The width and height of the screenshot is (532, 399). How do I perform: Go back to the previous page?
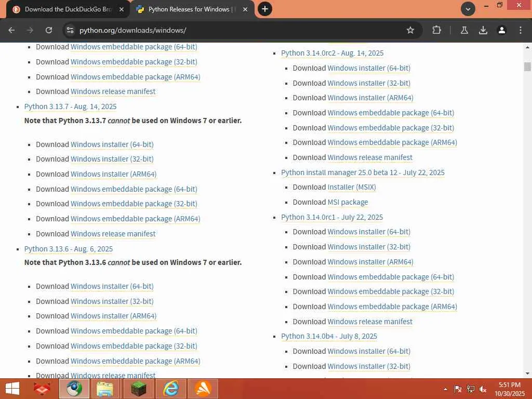pos(11,30)
